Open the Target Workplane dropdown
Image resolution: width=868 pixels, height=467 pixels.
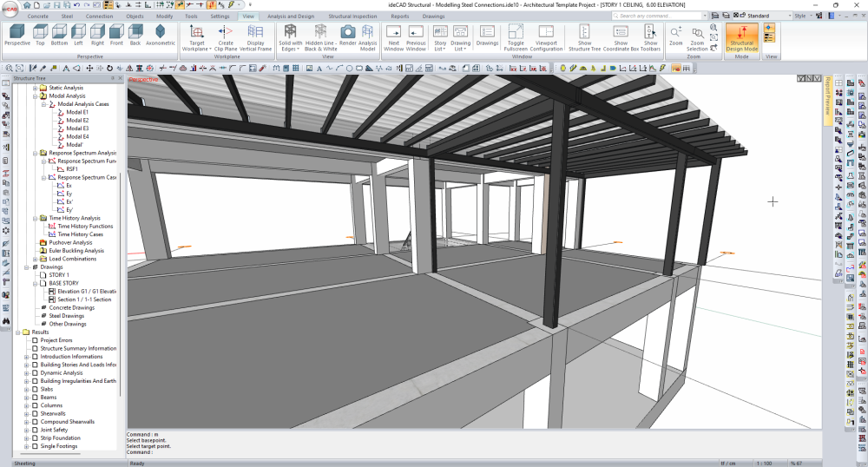(197, 36)
